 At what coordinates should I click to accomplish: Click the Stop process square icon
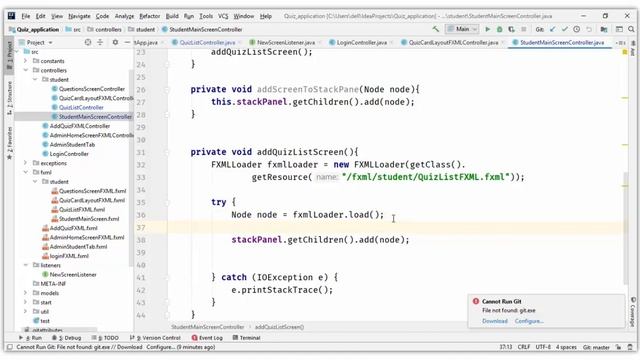pyautogui.click(x=523, y=29)
